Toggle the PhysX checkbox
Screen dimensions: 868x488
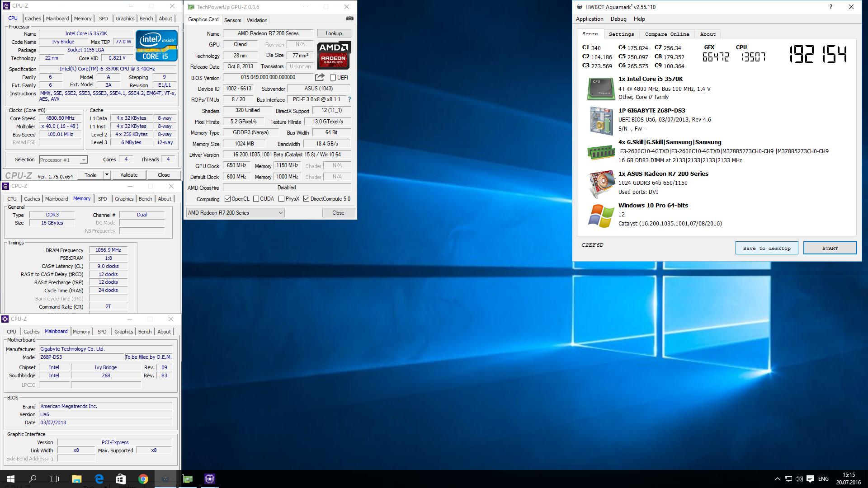pos(281,199)
